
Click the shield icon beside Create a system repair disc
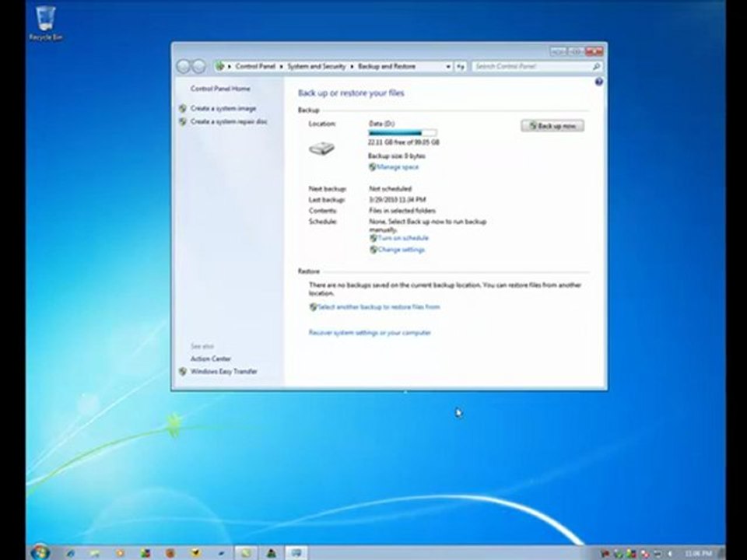182,122
